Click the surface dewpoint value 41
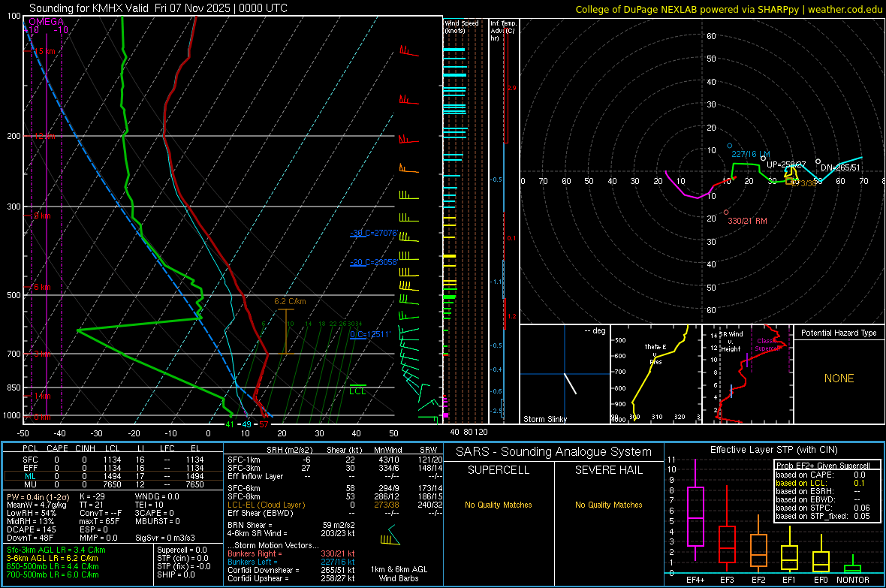 coord(230,424)
